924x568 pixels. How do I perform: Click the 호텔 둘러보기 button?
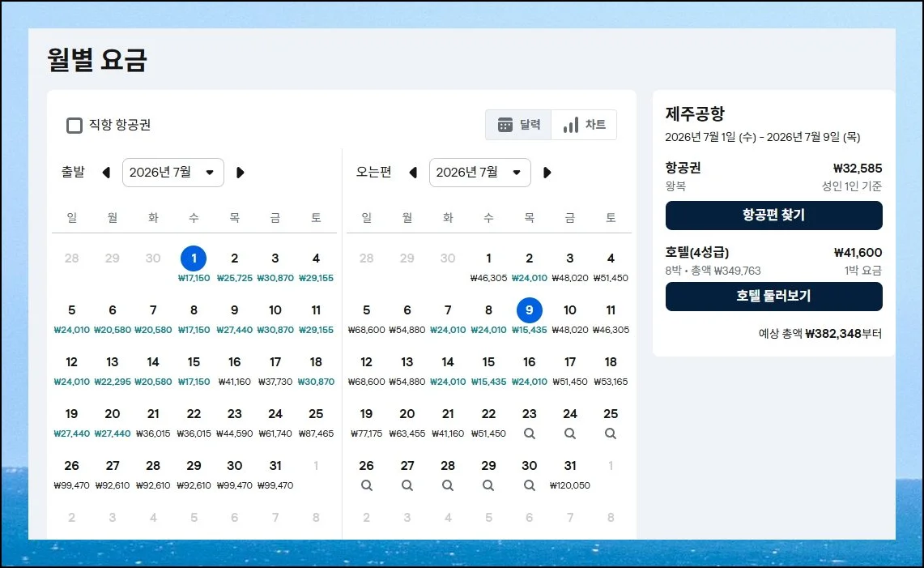773,297
